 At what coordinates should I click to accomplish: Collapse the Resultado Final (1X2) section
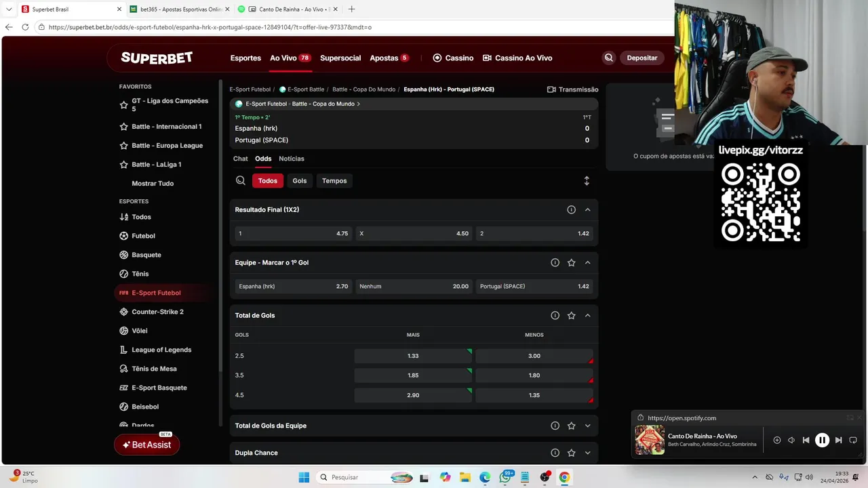(x=587, y=209)
